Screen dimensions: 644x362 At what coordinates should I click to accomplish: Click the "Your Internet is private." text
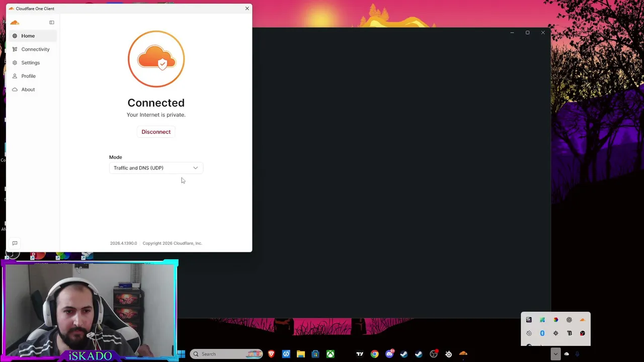156,115
